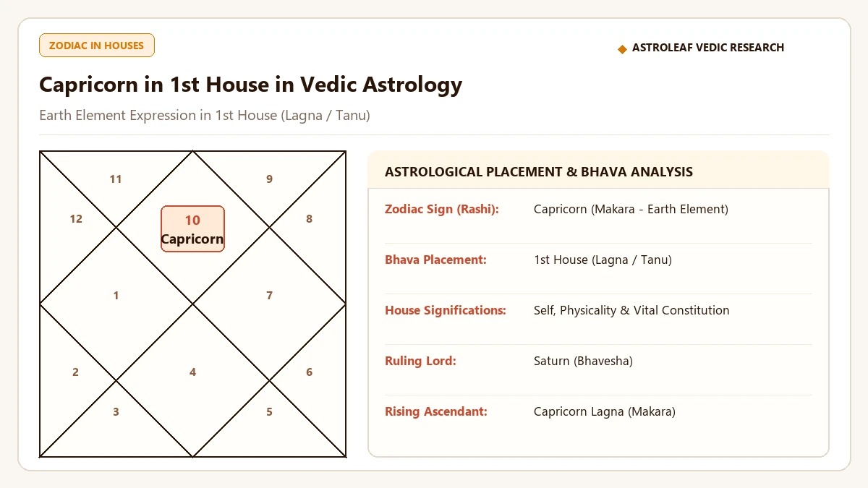Viewport: 868px width, 488px height.
Task: Click house number 11 in the chart
Action: coord(116,179)
